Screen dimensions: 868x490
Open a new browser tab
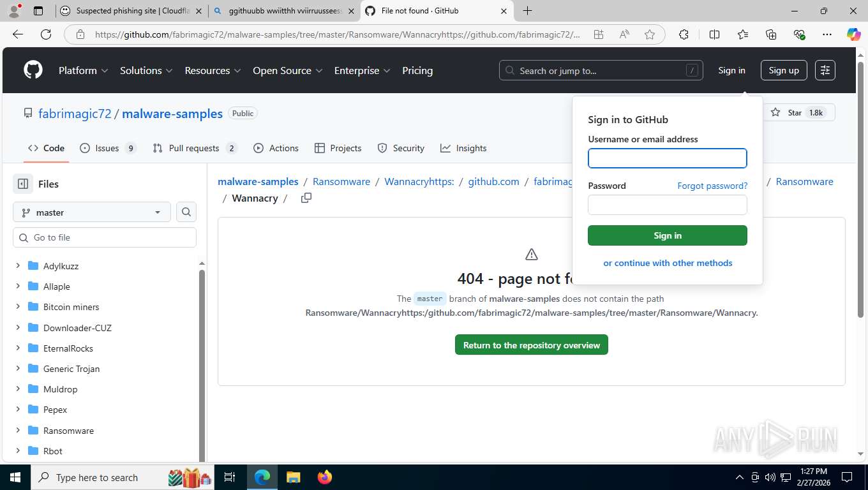pos(528,11)
